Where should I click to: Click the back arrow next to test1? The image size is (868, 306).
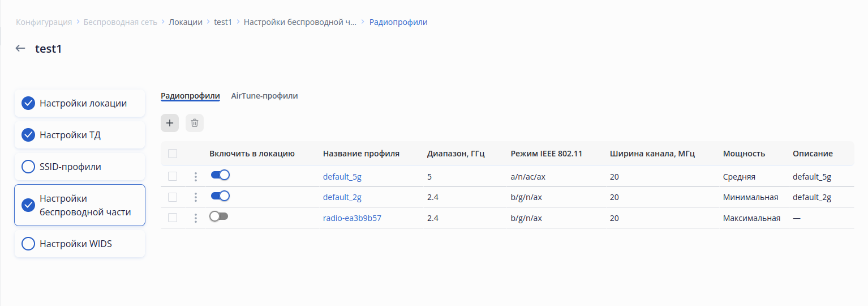[x=20, y=49]
